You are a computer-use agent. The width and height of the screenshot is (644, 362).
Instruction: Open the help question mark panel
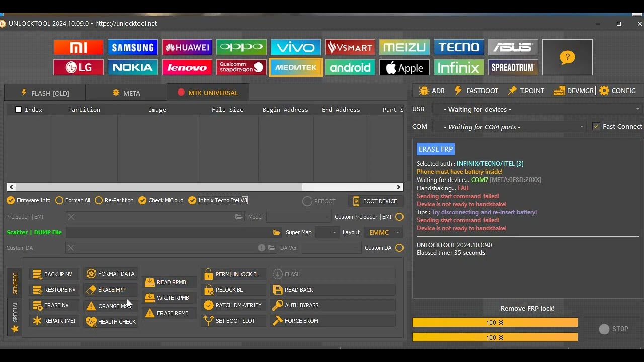coord(568,57)
